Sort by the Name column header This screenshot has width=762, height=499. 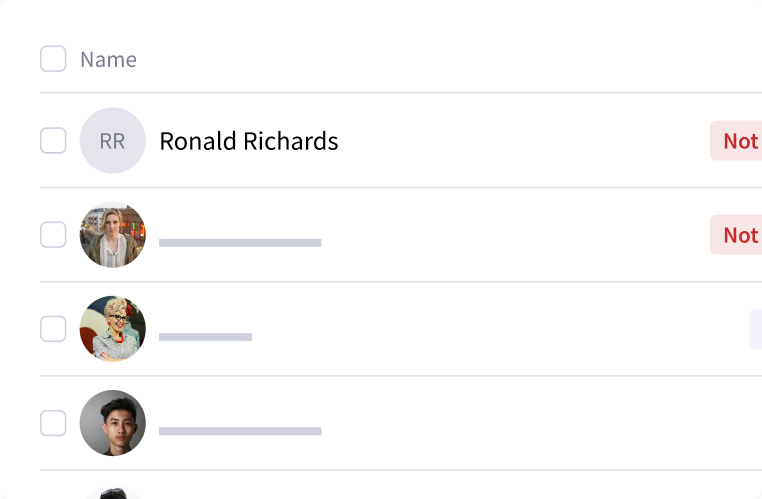point(108,59)
